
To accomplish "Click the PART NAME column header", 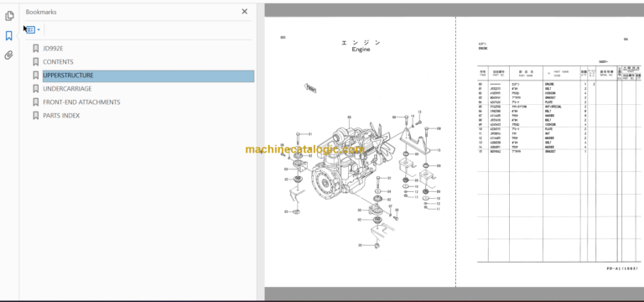I will click(525, 74).
